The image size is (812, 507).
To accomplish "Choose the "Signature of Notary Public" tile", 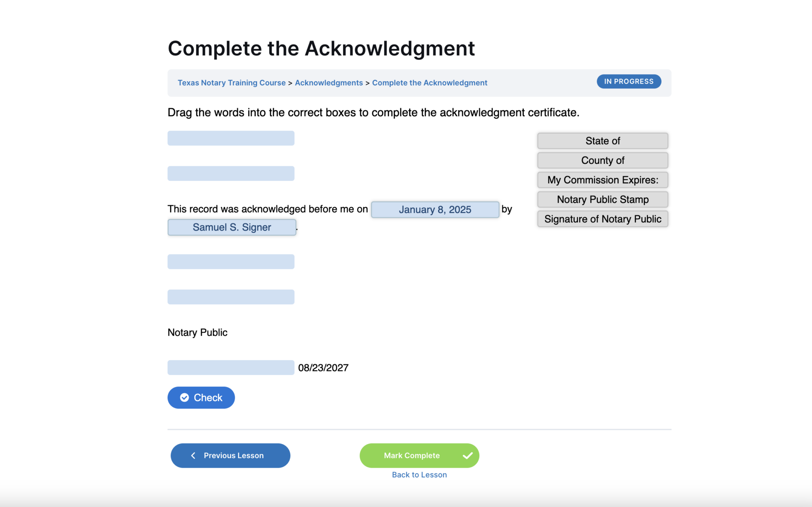I will (x=602, y=219).
